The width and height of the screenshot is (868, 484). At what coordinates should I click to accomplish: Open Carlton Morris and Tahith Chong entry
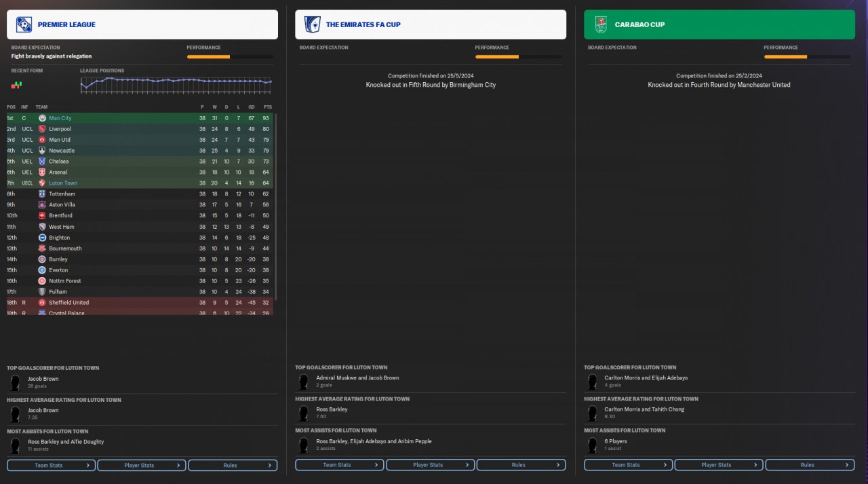click(719, 413)
